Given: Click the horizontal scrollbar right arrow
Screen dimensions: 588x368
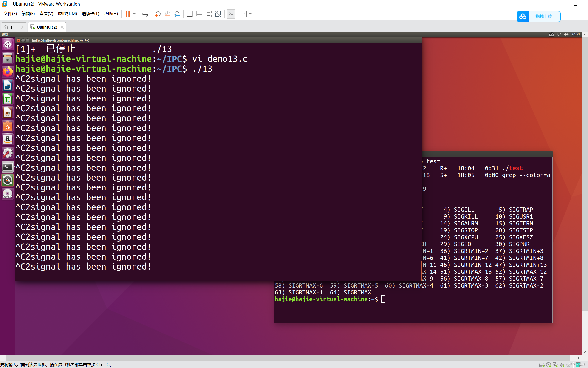Looking at the screenshot, I should coord(579,358).
